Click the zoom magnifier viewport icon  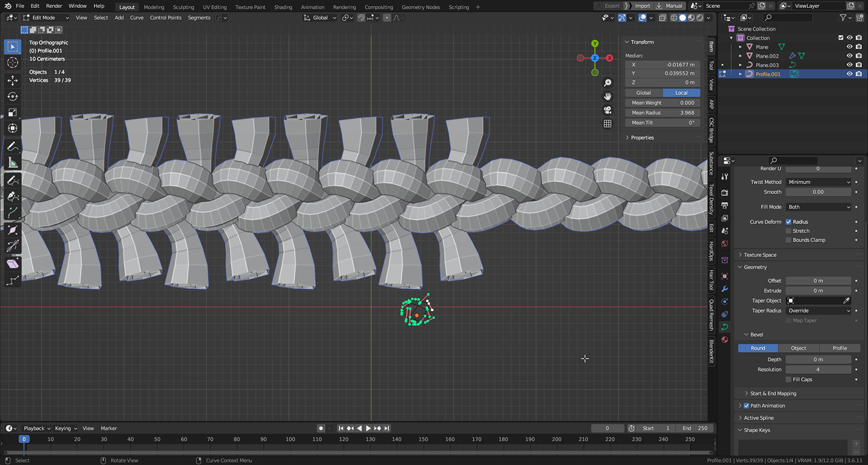click(608, 83)
